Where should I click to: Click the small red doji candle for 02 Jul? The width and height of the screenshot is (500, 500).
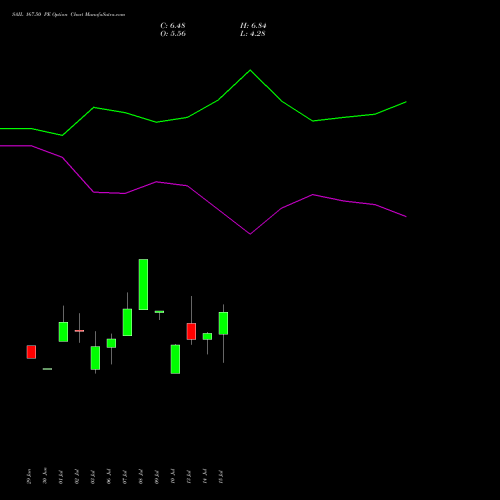click(x=79, y=331)
